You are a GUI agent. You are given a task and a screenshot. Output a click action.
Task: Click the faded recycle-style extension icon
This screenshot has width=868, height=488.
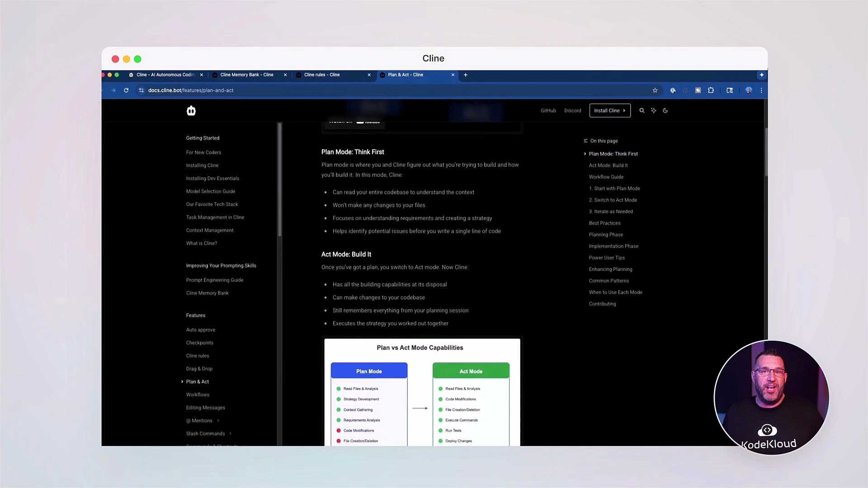click(x=685, y=90)
